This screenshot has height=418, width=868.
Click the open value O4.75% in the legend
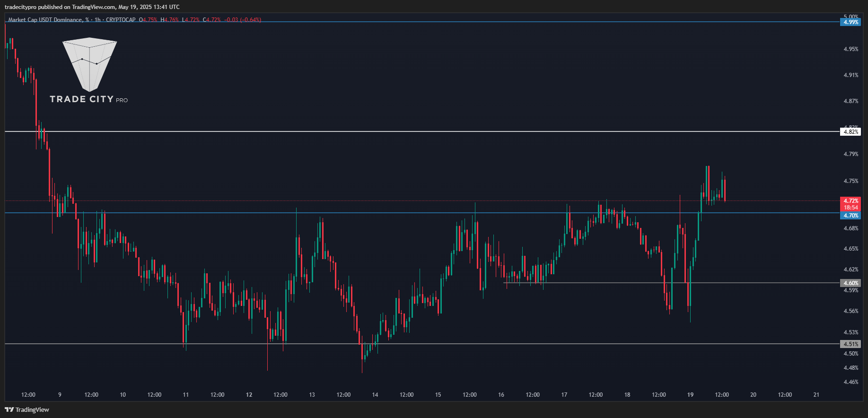148,20
